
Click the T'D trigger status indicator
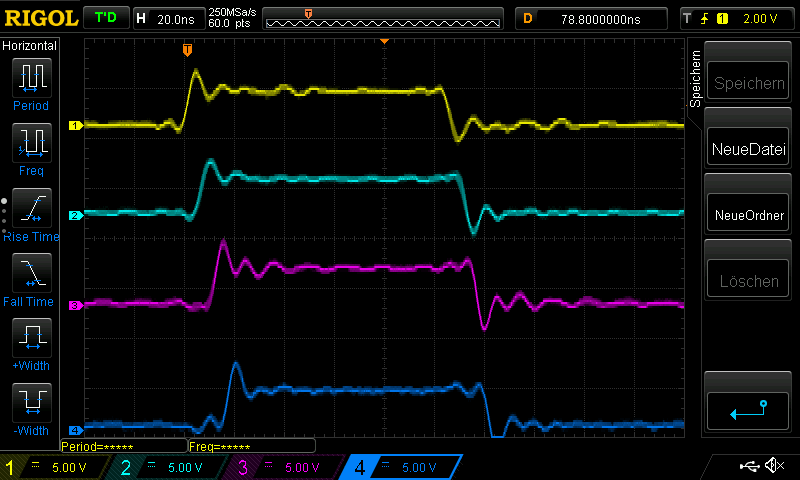click(x=106, y=18)
